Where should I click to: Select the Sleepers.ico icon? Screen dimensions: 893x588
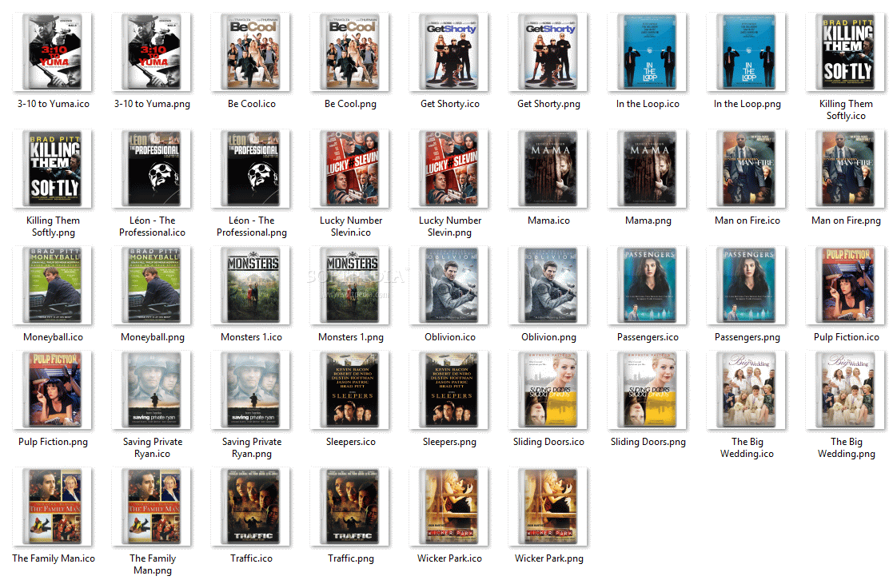point(350,391)
